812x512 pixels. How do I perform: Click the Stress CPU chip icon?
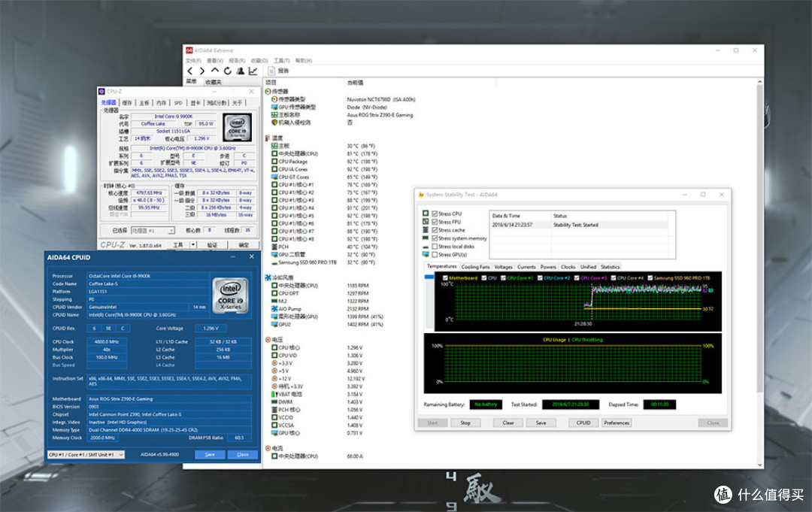coord(426,214)
